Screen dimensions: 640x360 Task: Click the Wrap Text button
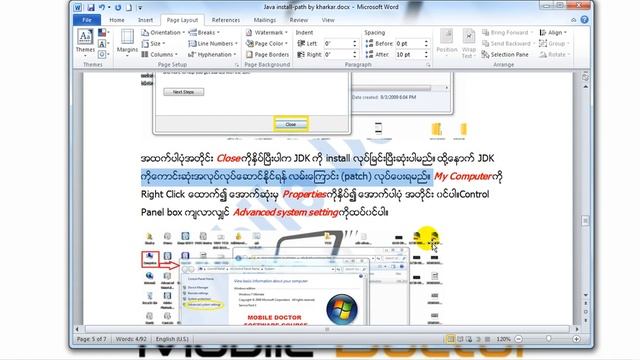pyautogui.click(x=468, y=43)
